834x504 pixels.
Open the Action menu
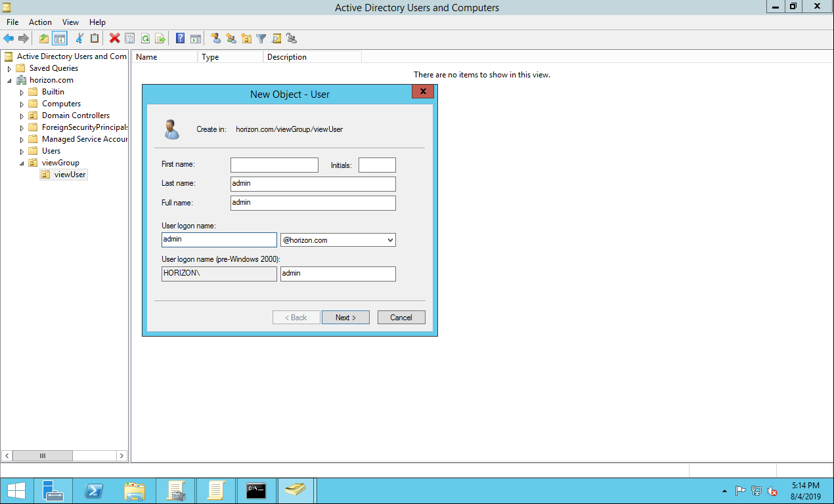[x=40, y=22]
